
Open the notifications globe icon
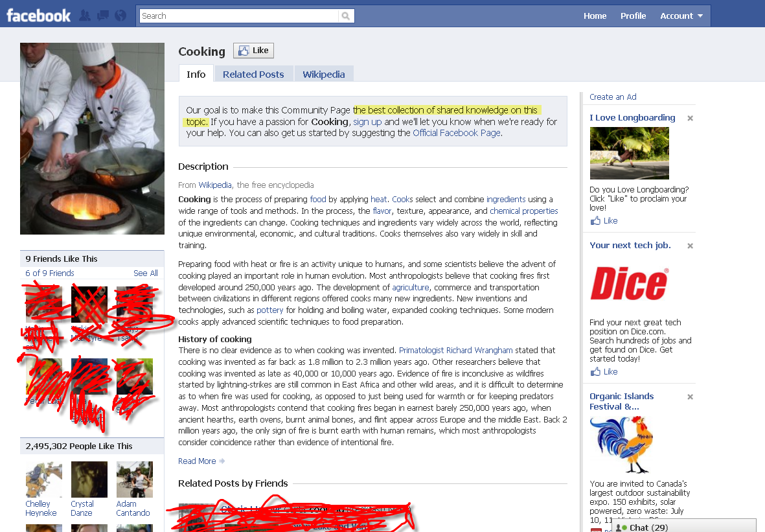(x=120, y=16)
